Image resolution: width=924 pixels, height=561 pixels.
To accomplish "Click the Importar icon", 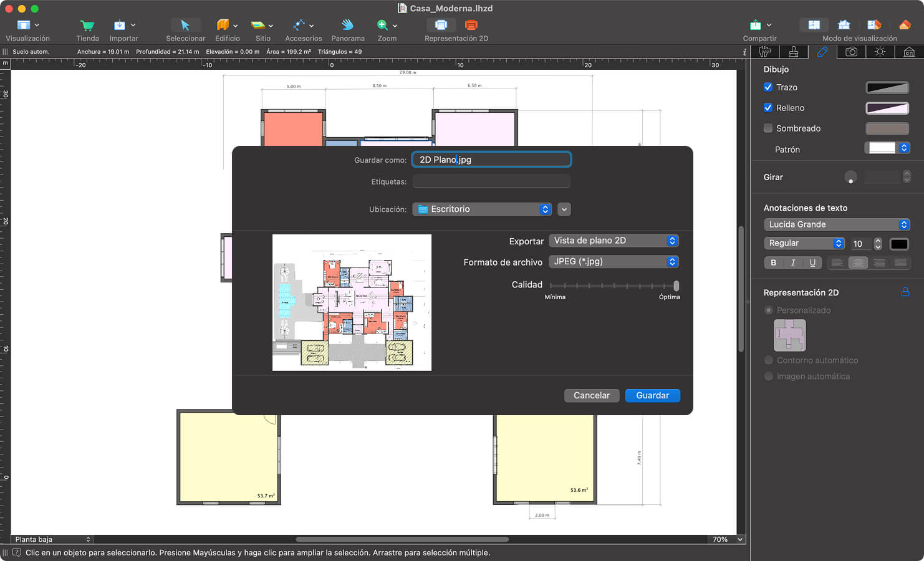I will pyautogui.click(x=120, y=25).
